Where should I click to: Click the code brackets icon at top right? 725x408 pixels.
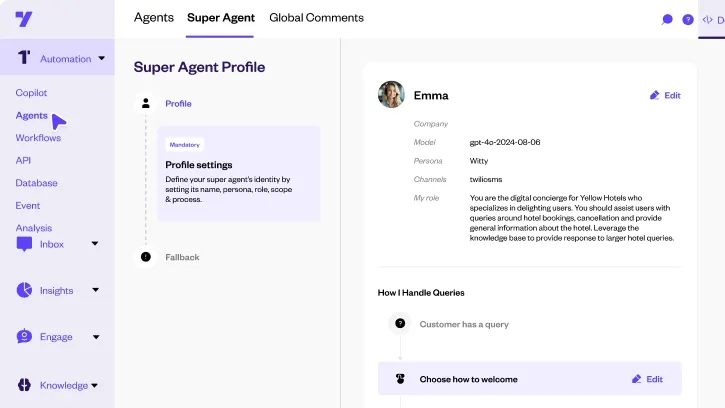point(707,19)
